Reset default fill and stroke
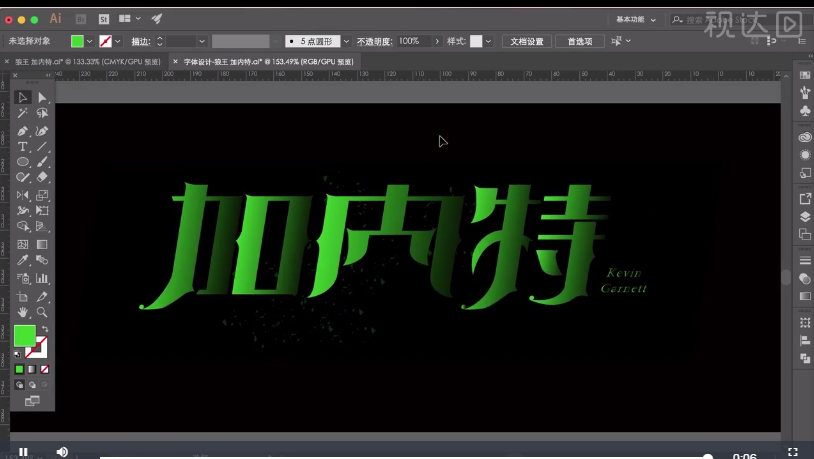 point(17,355)
